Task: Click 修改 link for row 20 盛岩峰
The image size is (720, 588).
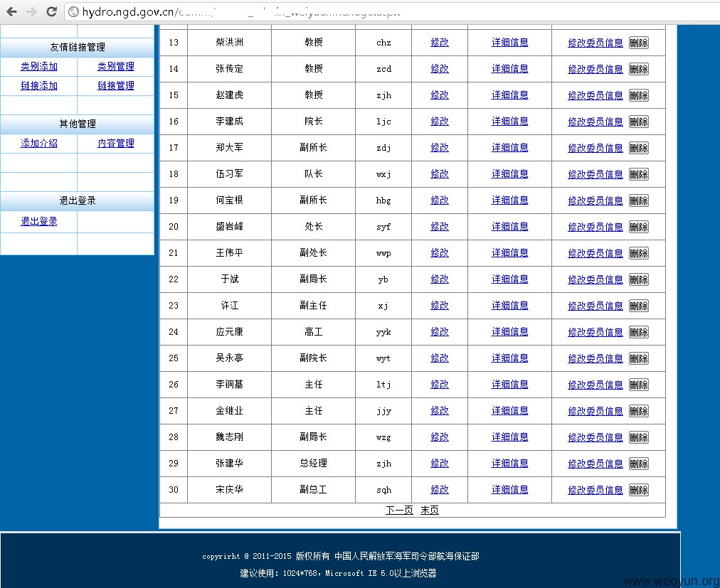Action: (440, 226)
